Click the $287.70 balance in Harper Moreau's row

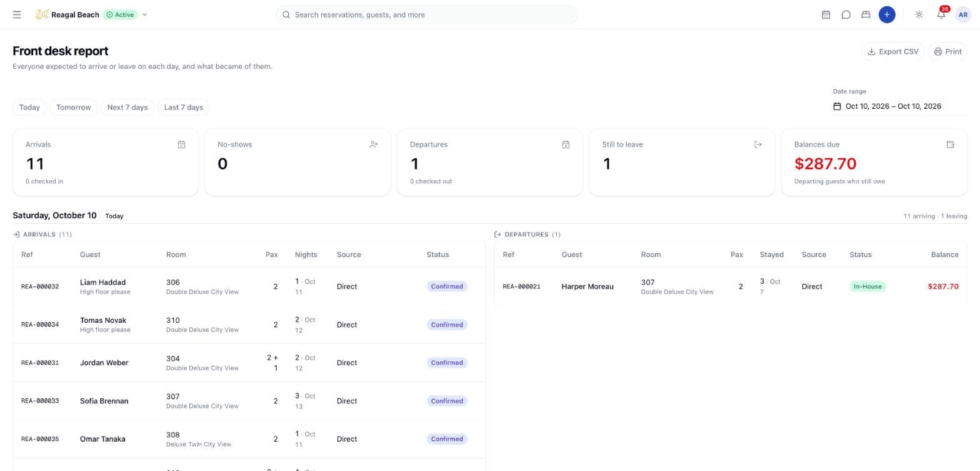tap(943, 286)
